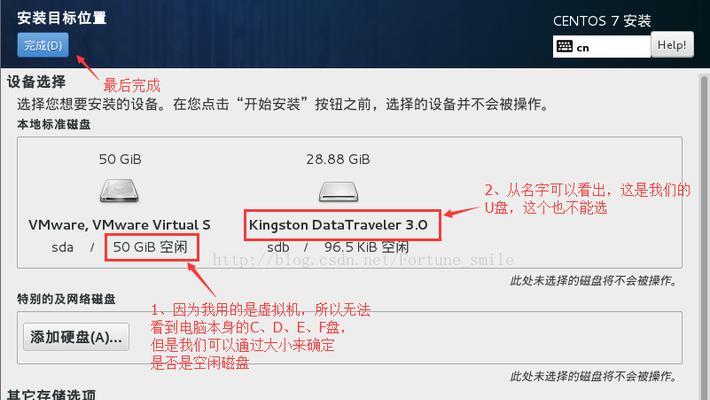710x400 pixels.
Task: Click the 设备选择 heading
Action: 36,82
